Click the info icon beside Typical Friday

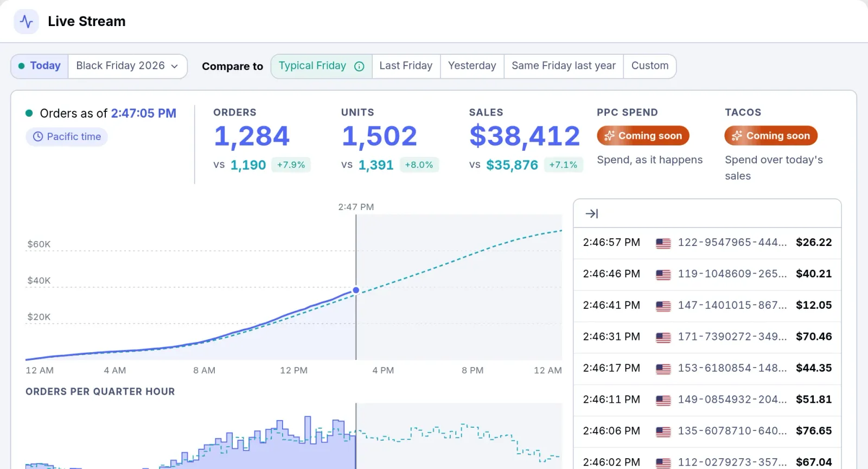click(x=359, y=66)
